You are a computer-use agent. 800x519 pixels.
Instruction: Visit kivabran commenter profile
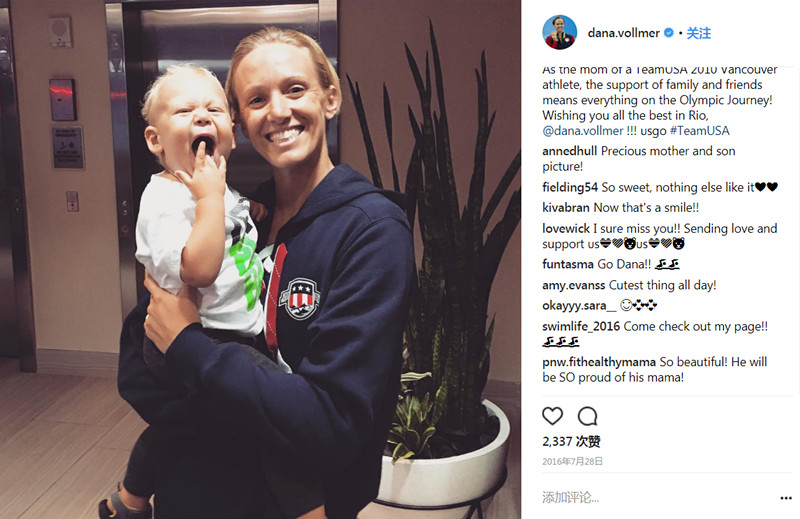pyautogui.click(x=566, y=208)
